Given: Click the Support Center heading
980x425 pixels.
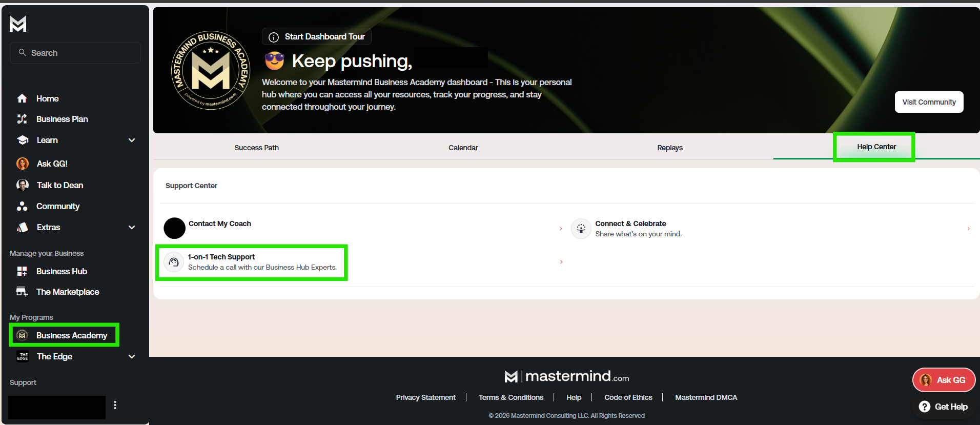Looking at the screenshot, I should (191, 186).
